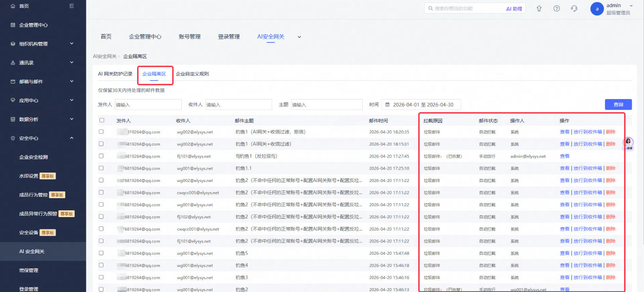Check the row flj钓鱼1（反垃圾flj）
Image resolution: width=644 pixels, height=292 pixels.
101,156
